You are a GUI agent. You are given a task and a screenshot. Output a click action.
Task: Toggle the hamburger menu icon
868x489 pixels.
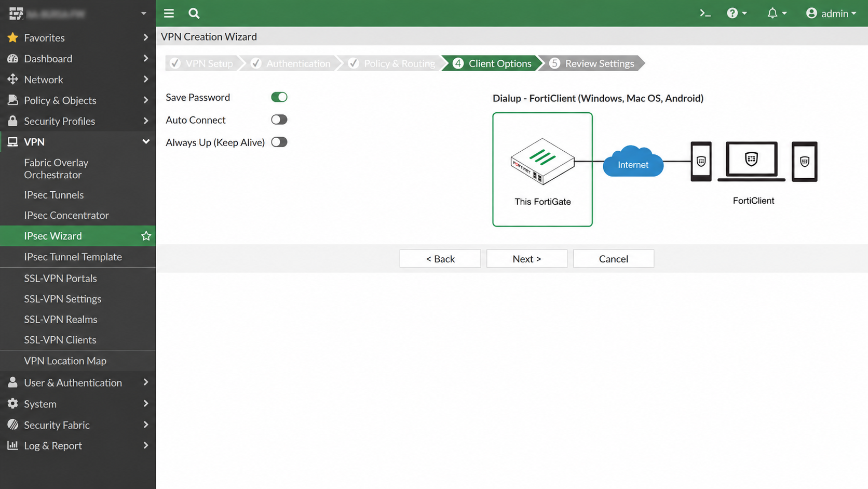tap(169, 14)
